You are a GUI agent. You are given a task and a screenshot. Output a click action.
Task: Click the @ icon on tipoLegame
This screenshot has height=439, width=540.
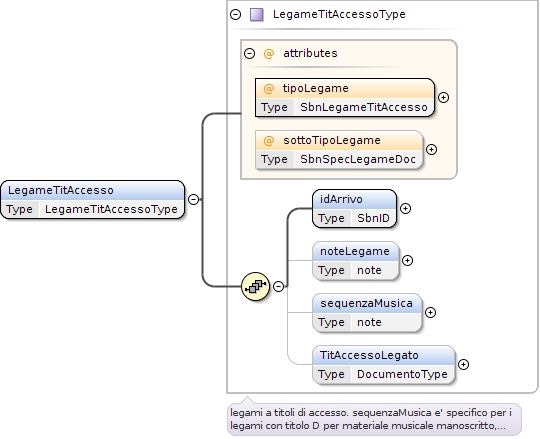(269, 88)
